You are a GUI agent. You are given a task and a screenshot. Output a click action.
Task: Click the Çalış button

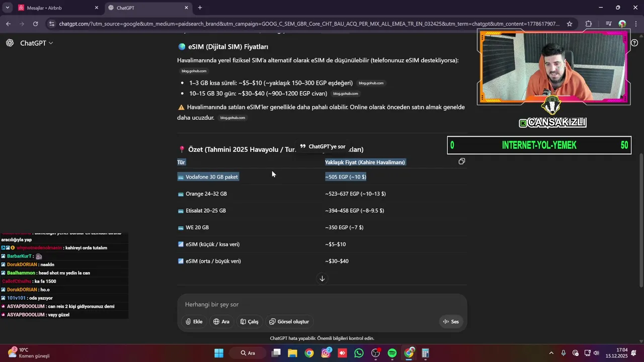coord(250,322)
